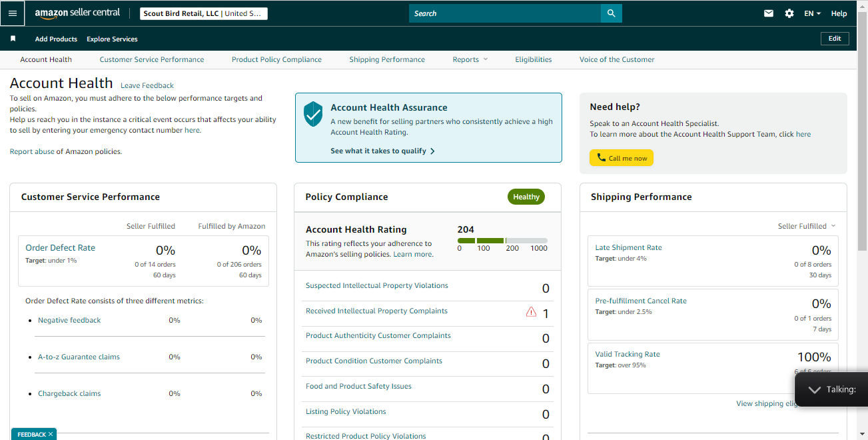Click the Call me now button

[x=622, y=158]
